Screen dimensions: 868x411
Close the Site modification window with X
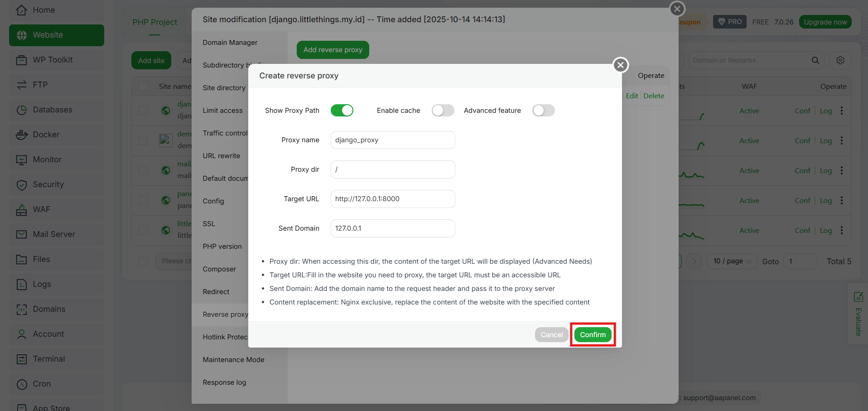(677, 9)
